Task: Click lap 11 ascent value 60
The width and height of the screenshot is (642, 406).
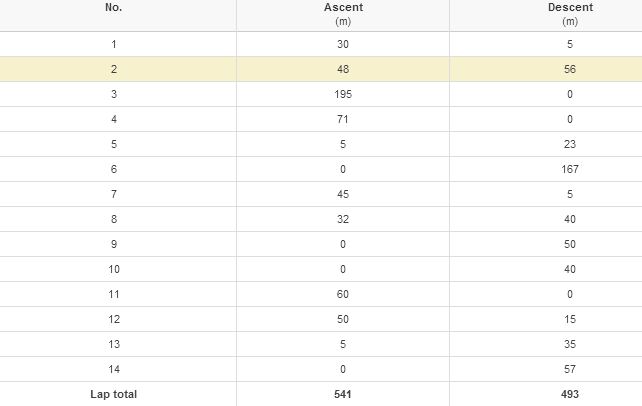Action: coord(343,294)
